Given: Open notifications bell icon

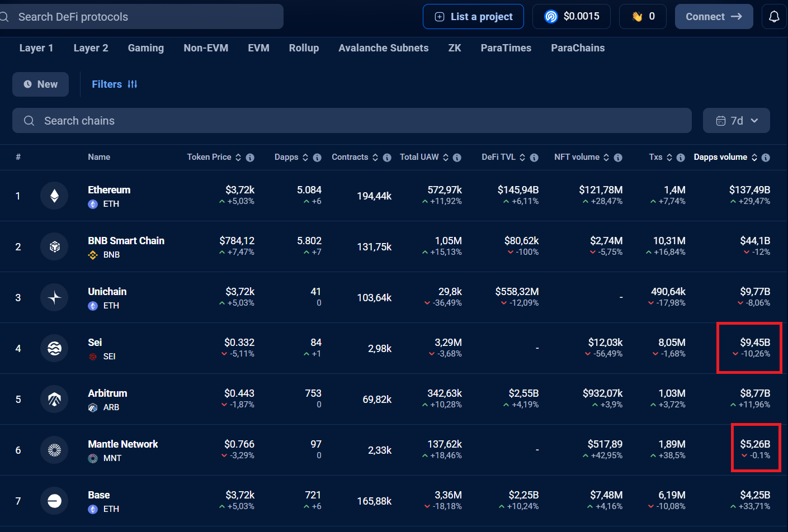Looking at the screenshot, I should [x=774, y=17].
